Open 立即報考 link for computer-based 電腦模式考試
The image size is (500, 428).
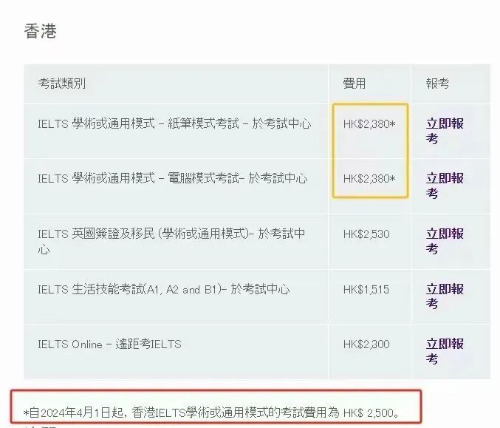click(x=445, y=186)
